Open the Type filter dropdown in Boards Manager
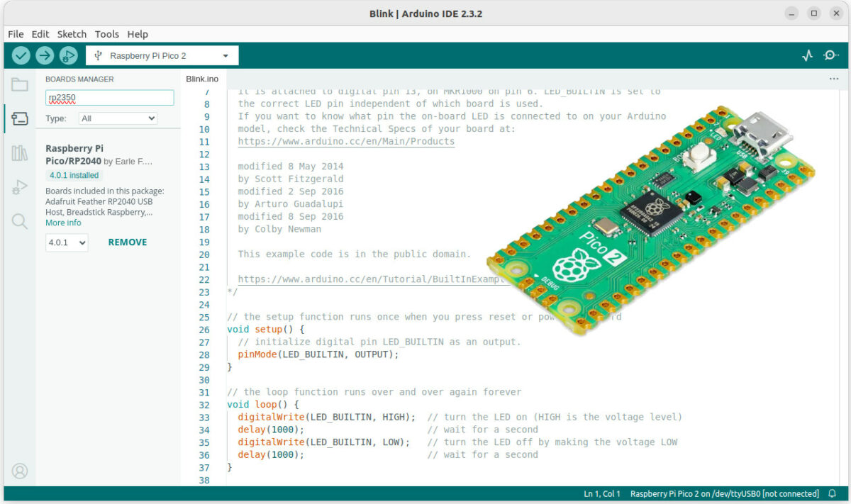Image resolution: width=851 pixels, height=504 pixels. tap(118, 118)
